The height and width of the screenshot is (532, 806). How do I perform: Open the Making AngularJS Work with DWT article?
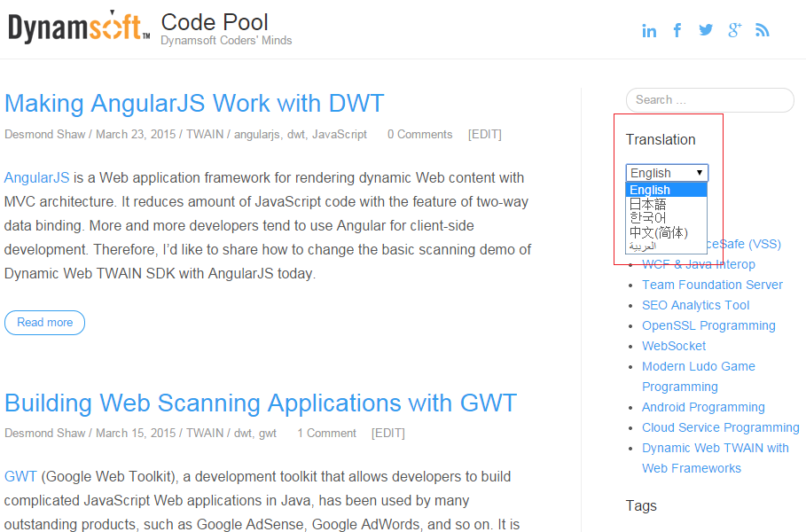(x=194, y=104)
